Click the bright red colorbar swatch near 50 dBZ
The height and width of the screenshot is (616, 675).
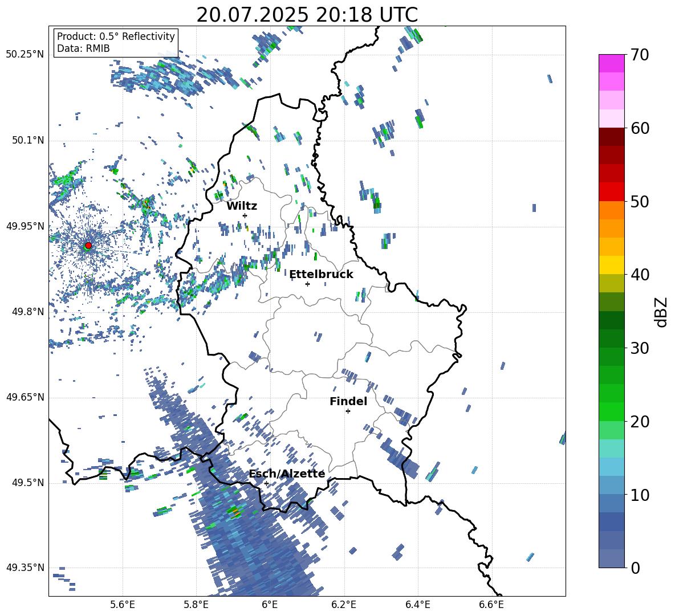[611, 192]
